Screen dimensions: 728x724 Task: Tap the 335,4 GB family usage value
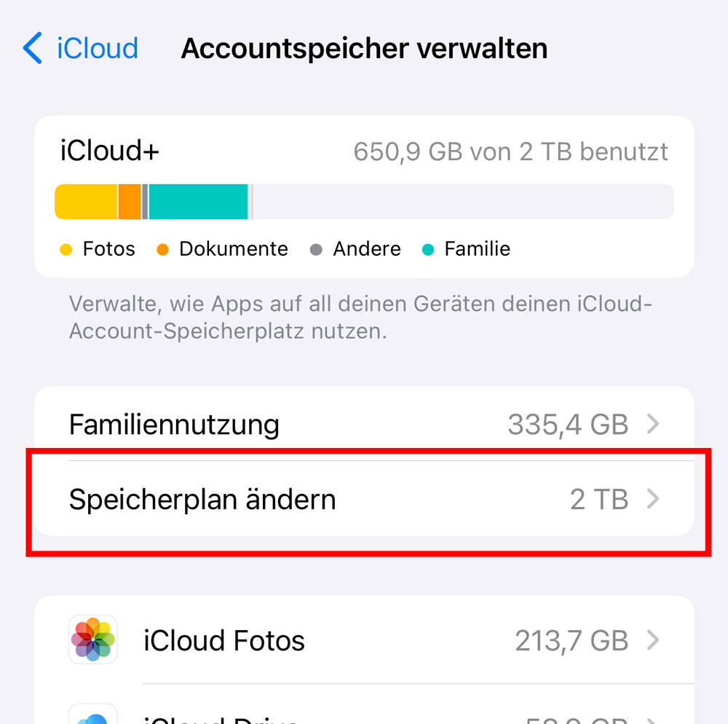[x=568, y=425]
